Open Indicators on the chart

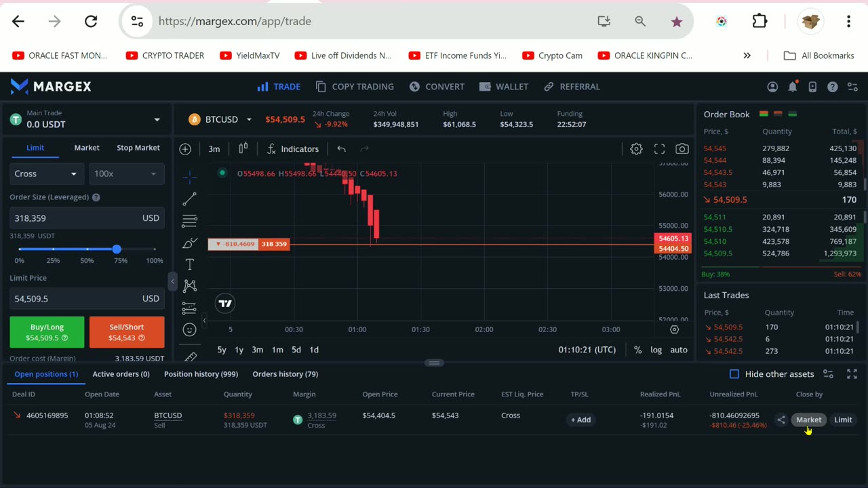tap(292, 149)
